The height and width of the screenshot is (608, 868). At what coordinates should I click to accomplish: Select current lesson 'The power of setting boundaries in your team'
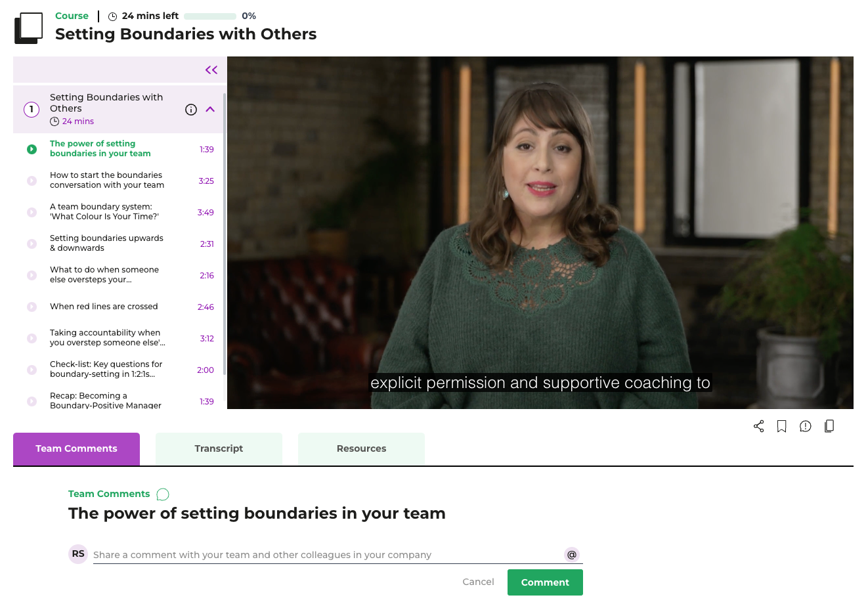(x=100, y=149)
